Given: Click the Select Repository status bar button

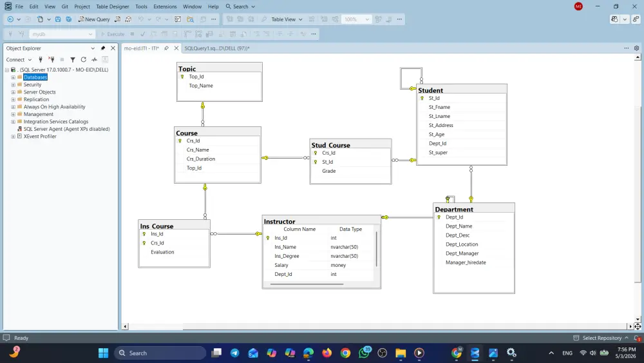Looking at the screenshot, I should (x=600, y=338).
